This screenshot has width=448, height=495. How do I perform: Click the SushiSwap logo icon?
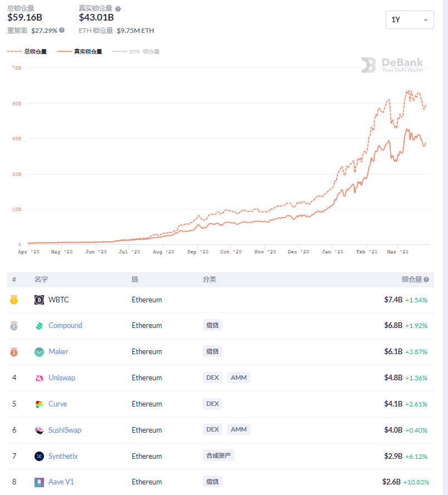(x=39, y=430)
